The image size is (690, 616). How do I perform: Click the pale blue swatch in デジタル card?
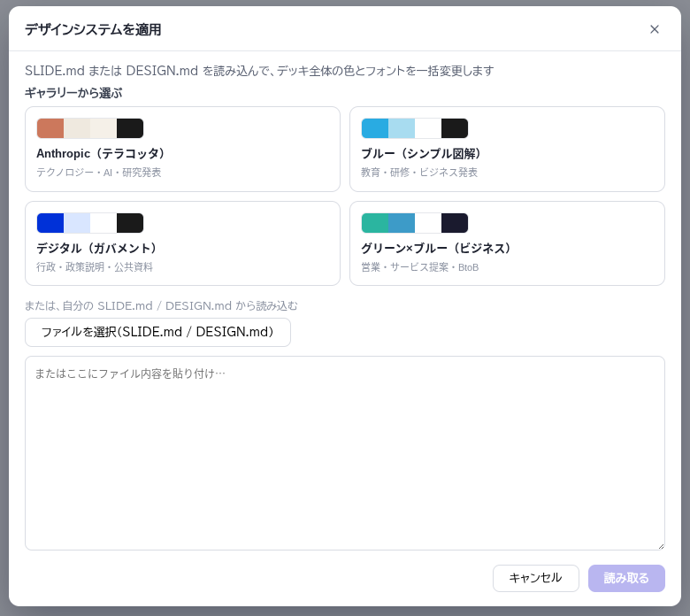click(x=77, y=223)
